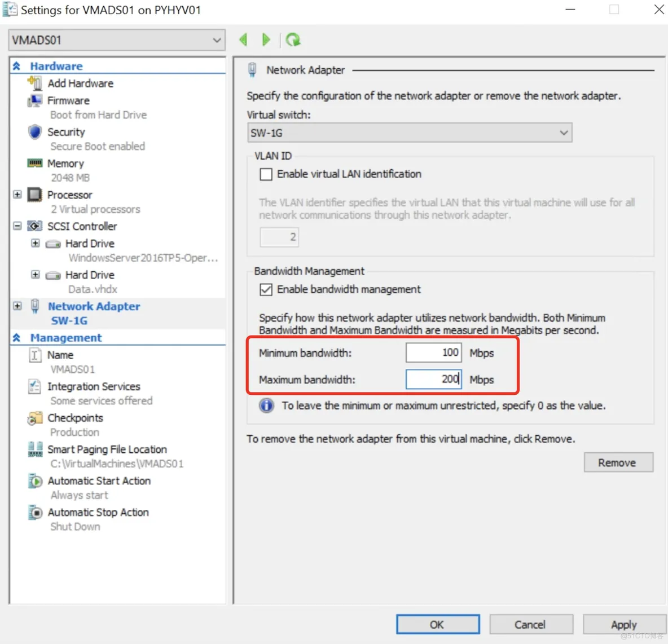Screen dimensions: 668x644
Task: Select Add Hardware in the tree
Action: [x=81, y=83]
